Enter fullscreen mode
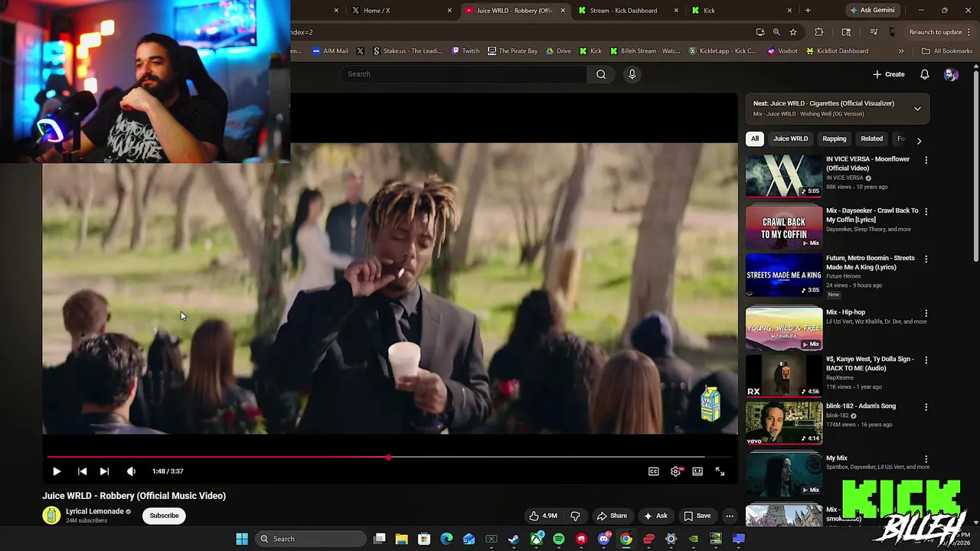 point(720,471)
